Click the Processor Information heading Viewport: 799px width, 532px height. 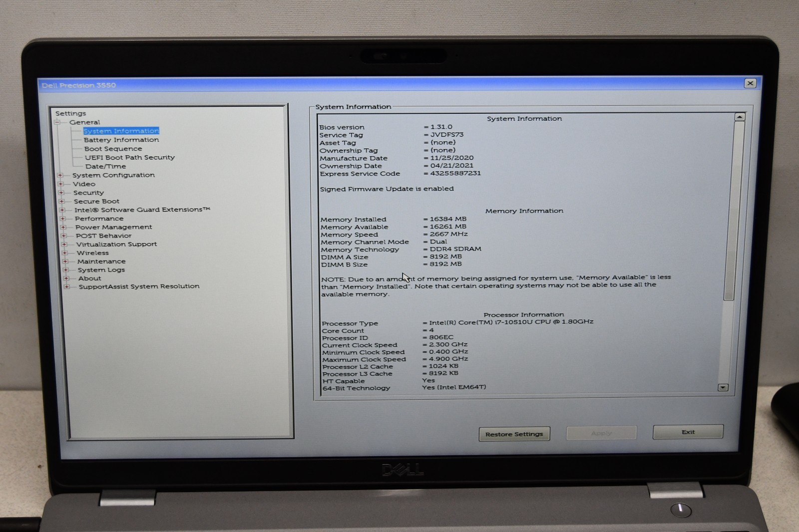tap(524, 314)
